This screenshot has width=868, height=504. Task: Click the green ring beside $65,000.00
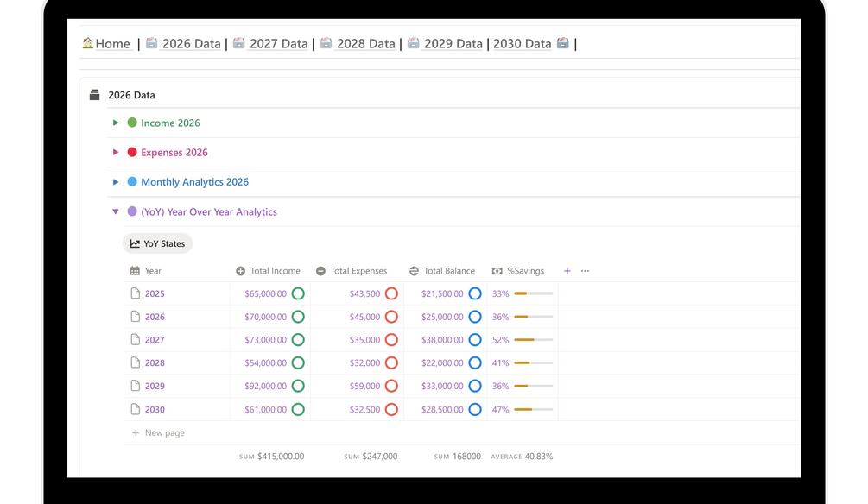click(298, 293)
